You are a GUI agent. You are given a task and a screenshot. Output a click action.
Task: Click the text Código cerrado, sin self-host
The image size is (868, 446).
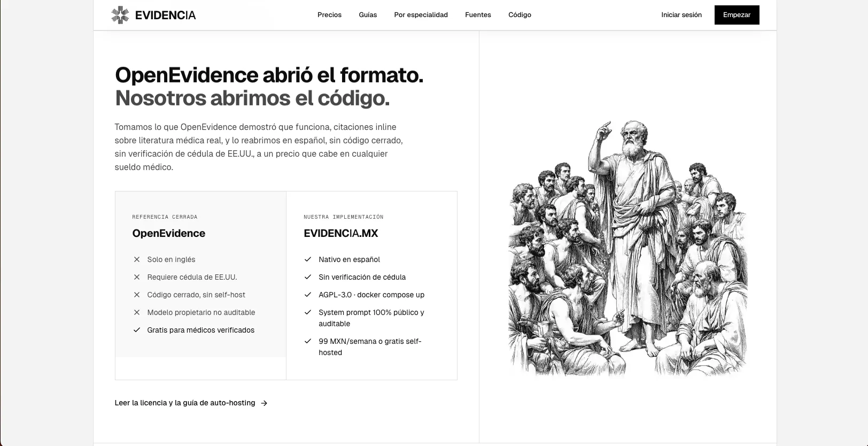(196, 295)
